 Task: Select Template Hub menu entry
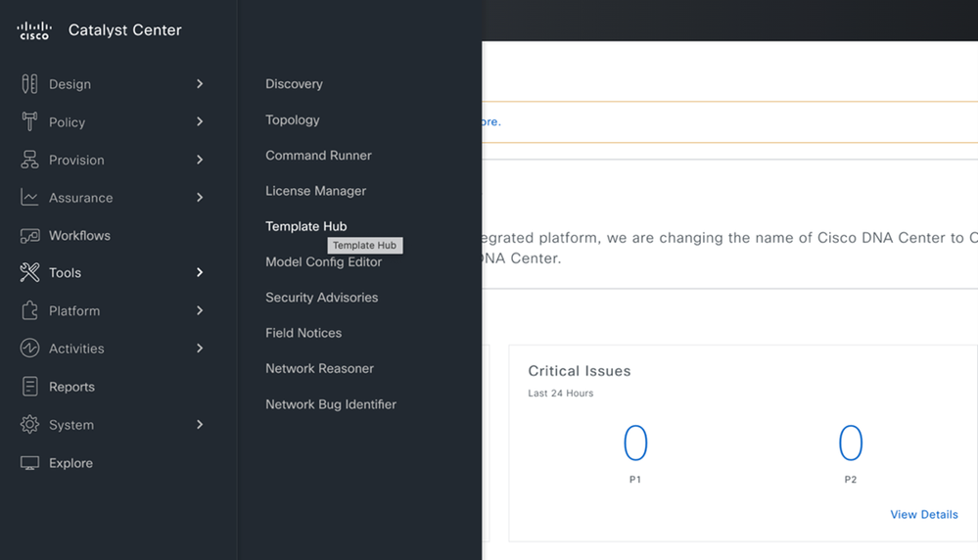[x=305, y=226]
